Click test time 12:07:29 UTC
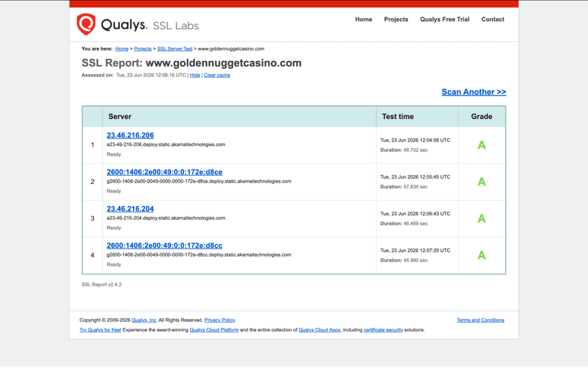The width and height of the screenshot is (588, 368). [415, 250]
